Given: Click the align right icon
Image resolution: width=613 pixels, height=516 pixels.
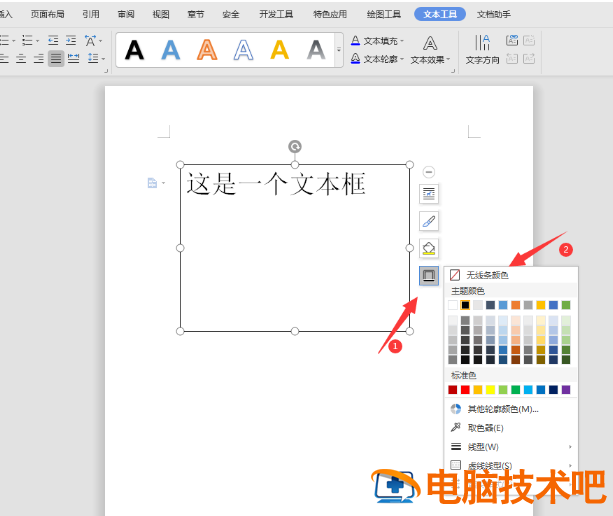Looking at the screenshot, I should [x=38, y=59].
